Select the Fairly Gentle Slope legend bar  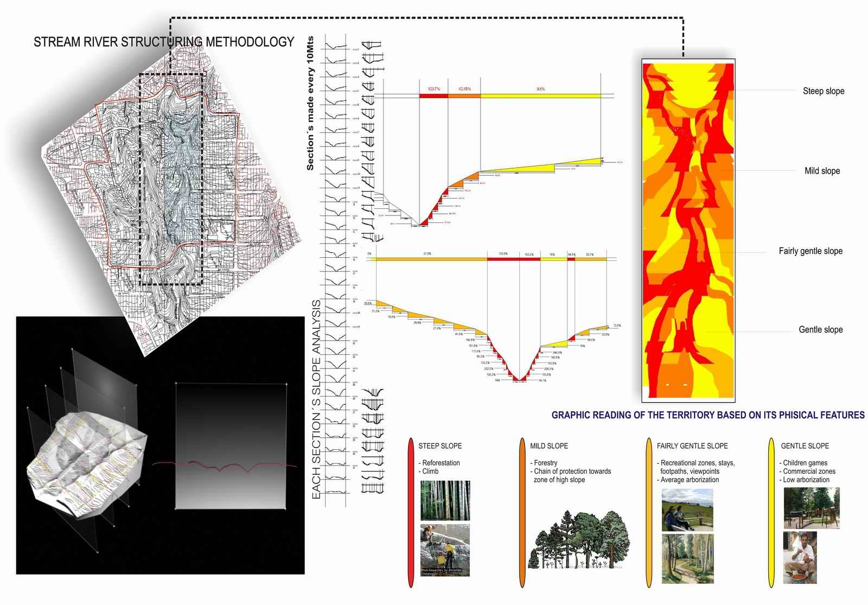coord(648,512)
